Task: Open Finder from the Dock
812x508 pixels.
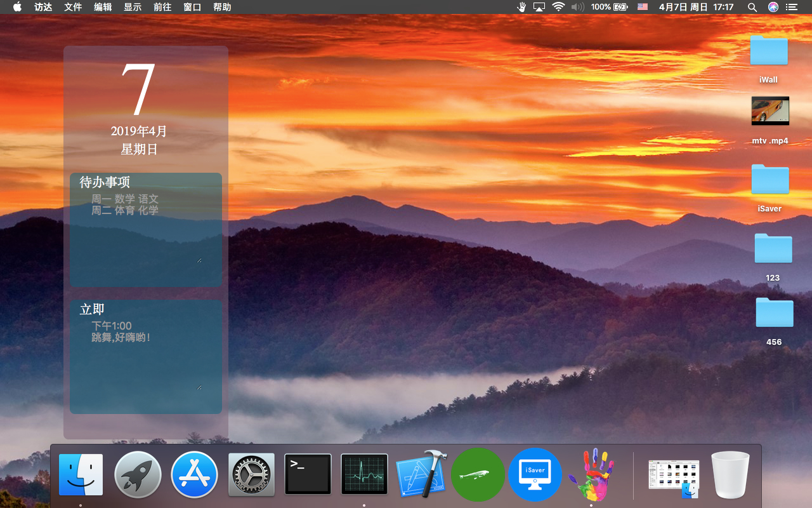Action: pos(81,474)
